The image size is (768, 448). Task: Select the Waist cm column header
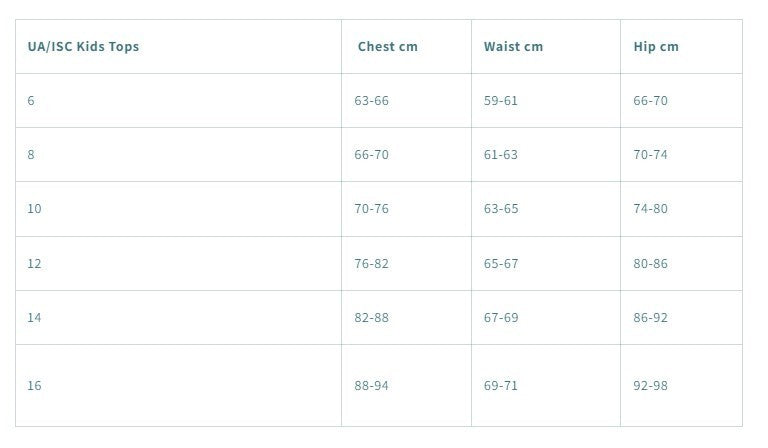513,47
